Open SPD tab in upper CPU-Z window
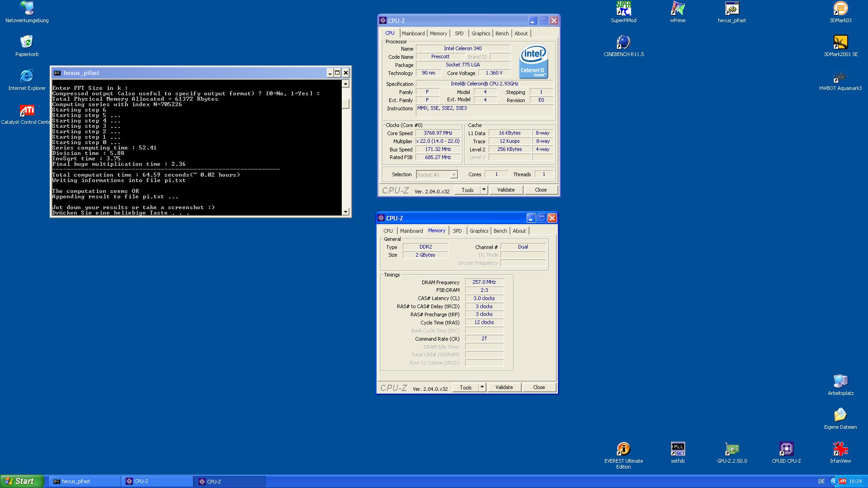This screenshot has height=488, width=868. tap(459, 33)
